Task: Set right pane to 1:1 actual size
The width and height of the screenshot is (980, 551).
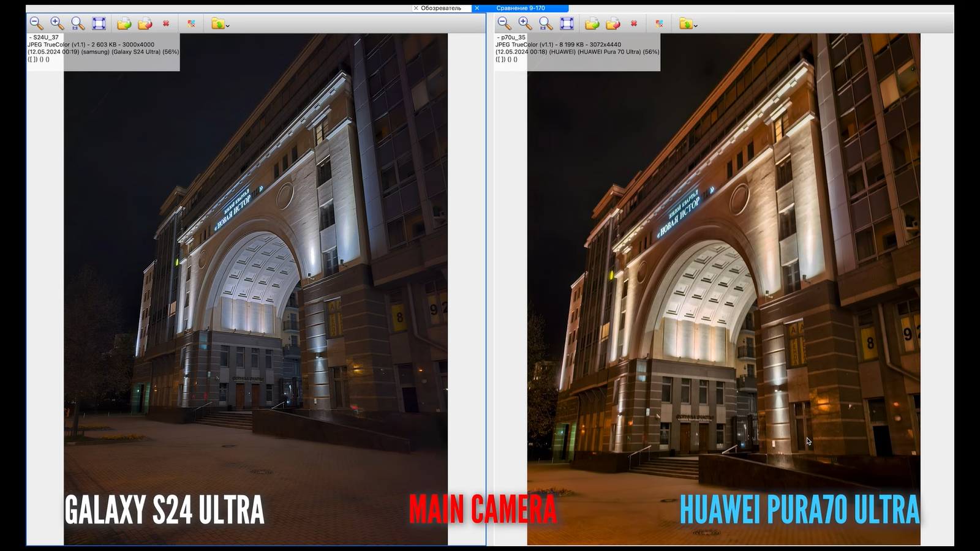Action: (x=546, y=23)
